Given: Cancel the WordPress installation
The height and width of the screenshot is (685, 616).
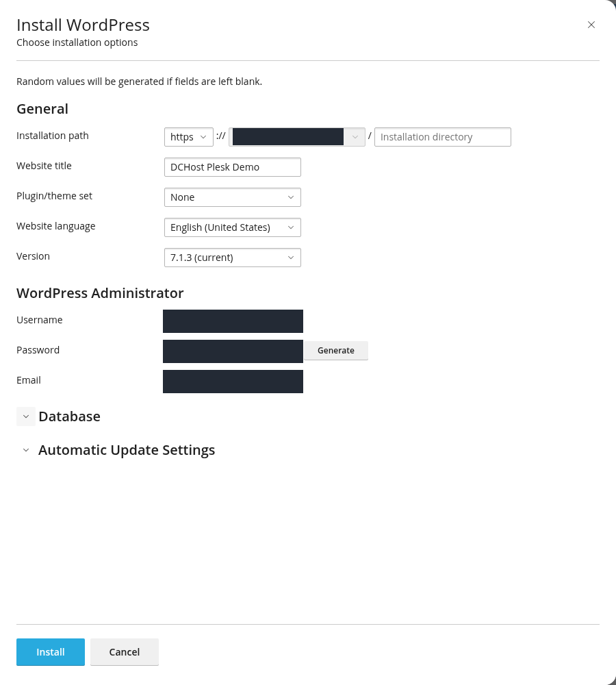Looking at the screenshot, I should [125, 652].
